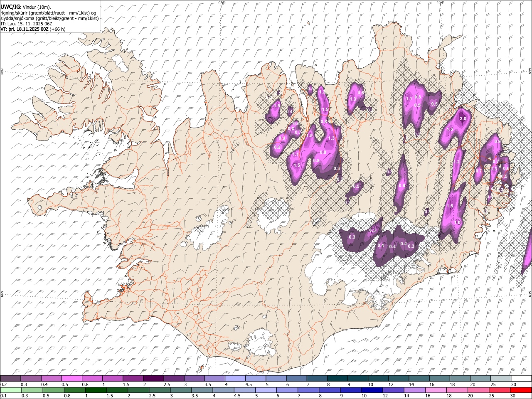Click the 0.5 medium green swatch on rain scale

[53, 390]
